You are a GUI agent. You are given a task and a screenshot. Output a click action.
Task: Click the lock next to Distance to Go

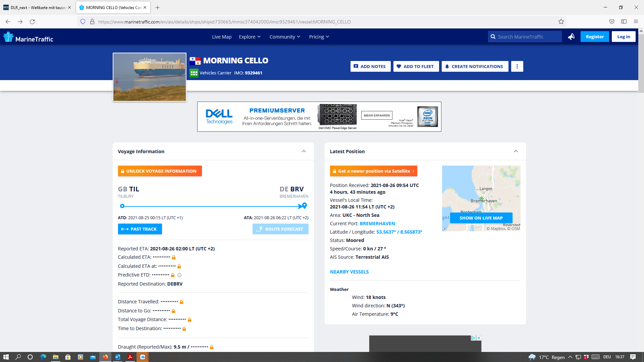click(x=173, y=311)
